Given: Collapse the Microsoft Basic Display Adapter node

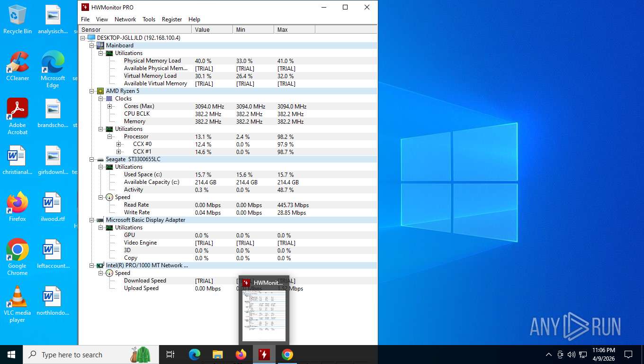Looking at the screenshot, I should click(x=92, y=220).
